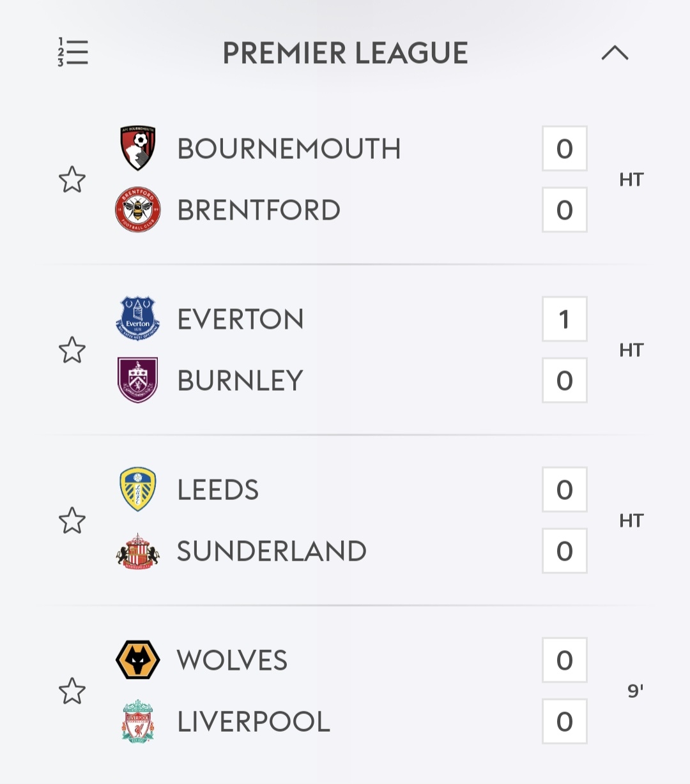Open the Everton team name link

[240, 319]
